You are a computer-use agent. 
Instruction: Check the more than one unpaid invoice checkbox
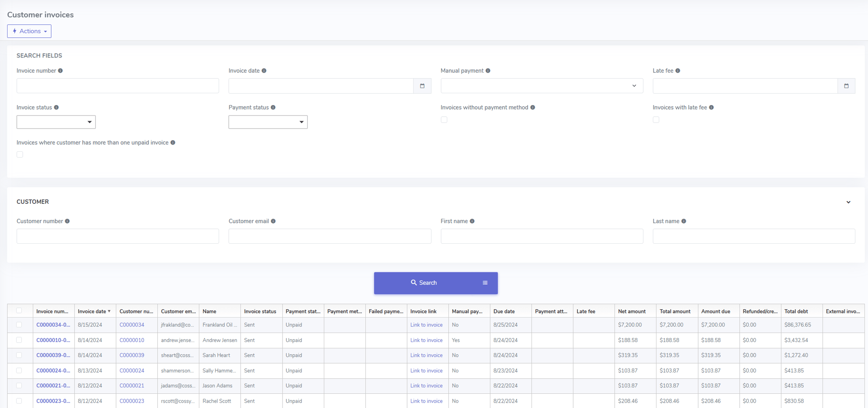[20, 155]
